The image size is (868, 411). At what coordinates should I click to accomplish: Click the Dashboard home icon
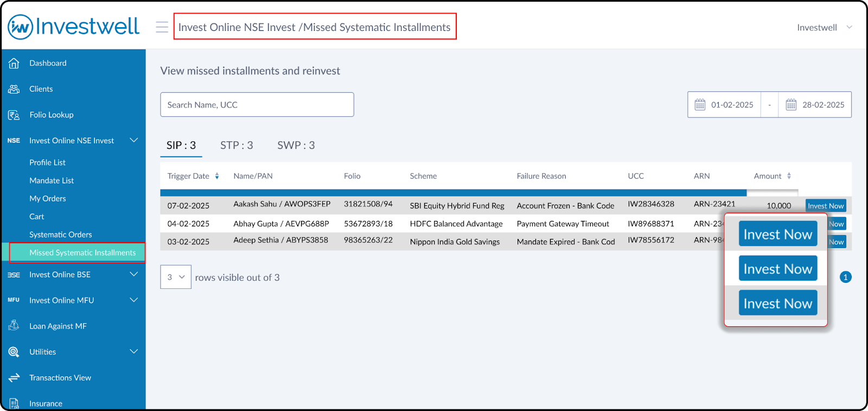(14, 63)
